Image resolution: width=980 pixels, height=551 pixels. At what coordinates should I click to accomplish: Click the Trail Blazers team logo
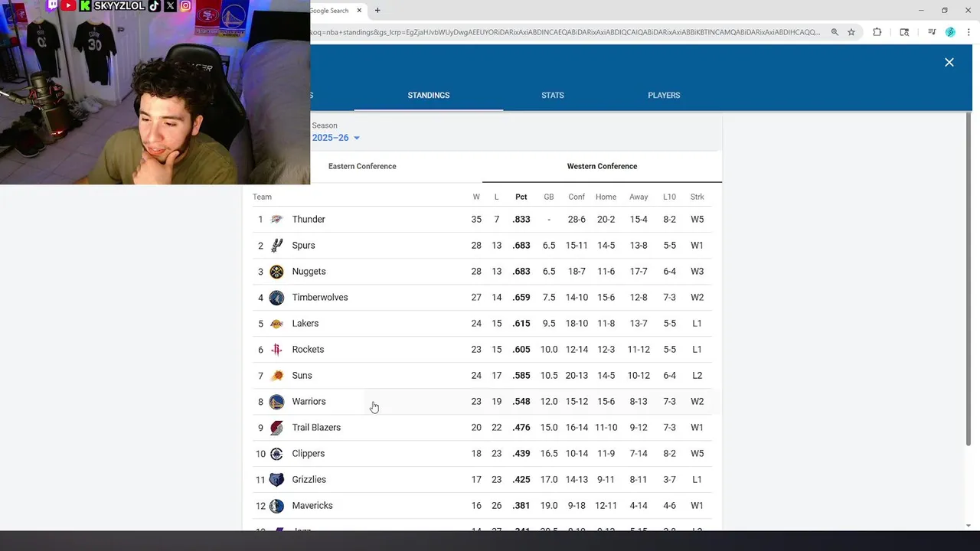tap(276, 428)
